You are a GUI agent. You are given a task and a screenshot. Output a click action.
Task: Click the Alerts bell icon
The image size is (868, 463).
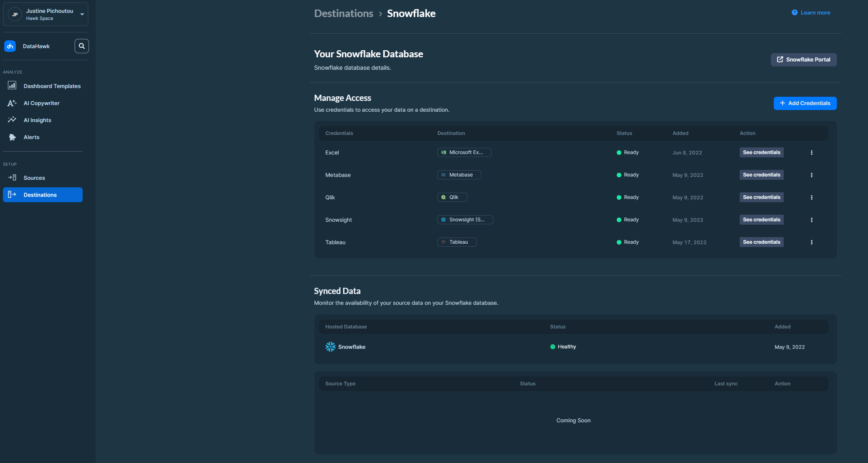pos(12,137)
